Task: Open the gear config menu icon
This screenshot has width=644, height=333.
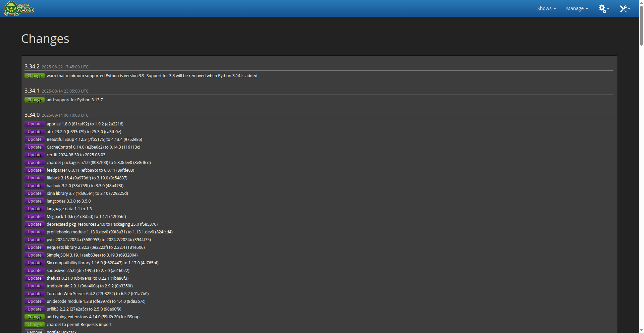Action: pyautogui.click(x=603, y=8)
